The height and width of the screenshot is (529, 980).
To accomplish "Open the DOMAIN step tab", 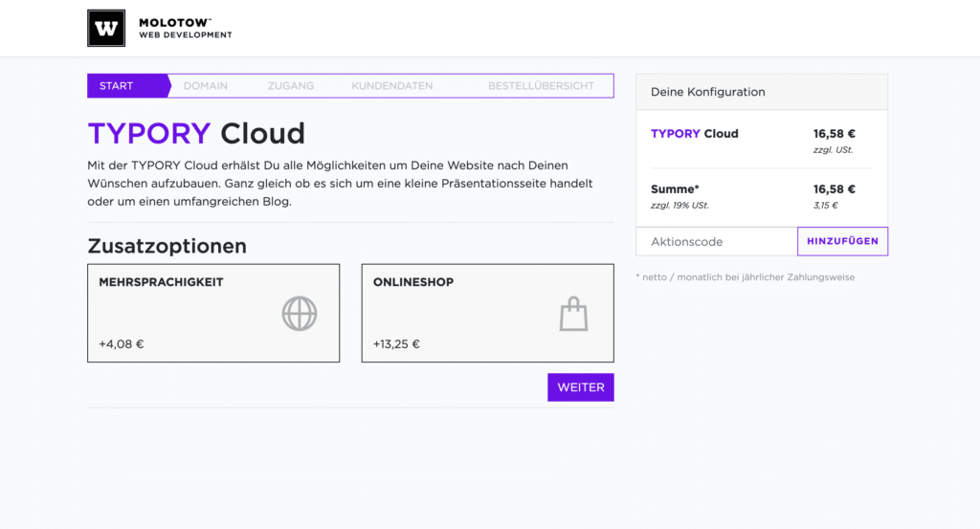I will tap(206, 86).
